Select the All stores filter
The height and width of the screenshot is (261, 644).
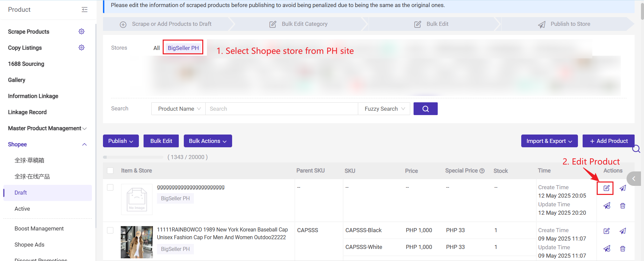[x=156, y=48]
